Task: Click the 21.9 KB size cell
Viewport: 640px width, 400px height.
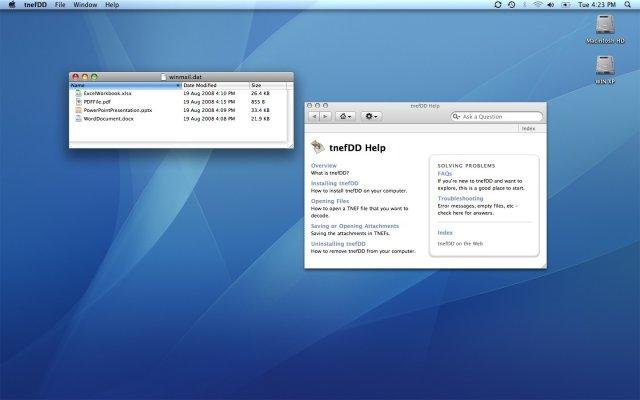Action: (260, 119)
